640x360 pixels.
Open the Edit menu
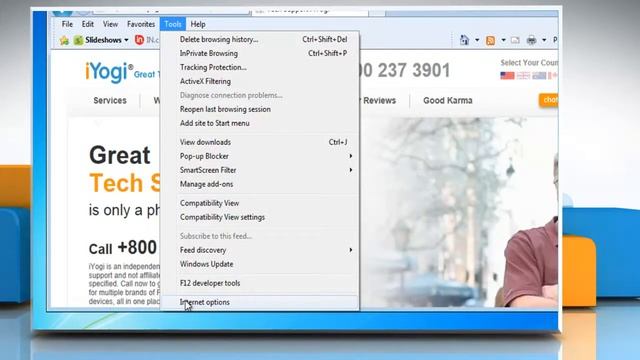[x=88, y=24]
